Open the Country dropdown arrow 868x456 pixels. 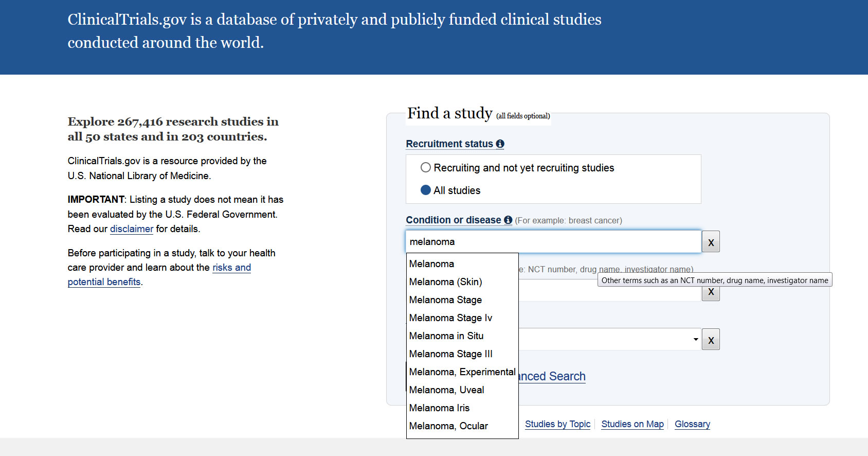(695, 340)
